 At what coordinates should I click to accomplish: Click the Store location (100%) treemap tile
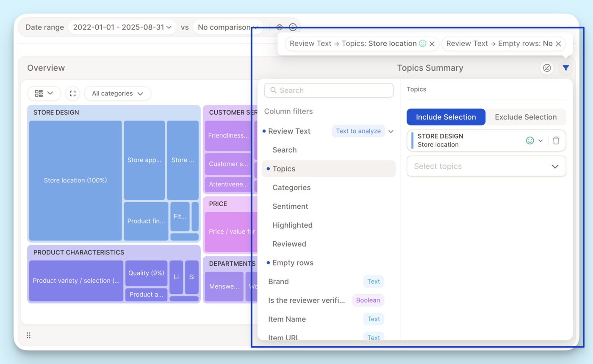pyautogui.click(x=75, y=180)
